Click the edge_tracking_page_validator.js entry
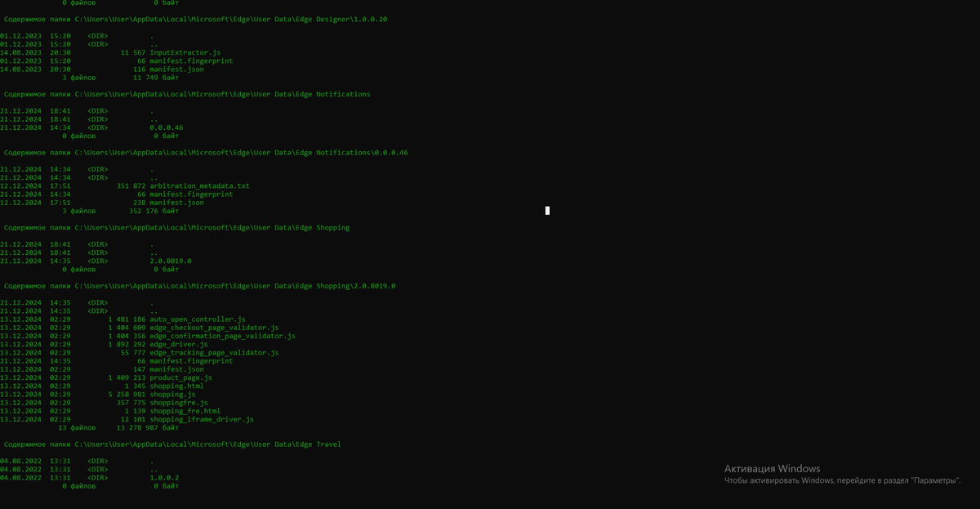The height and width of the screenshot is (509, 980). pyautogui.click(x=214, y=352)
